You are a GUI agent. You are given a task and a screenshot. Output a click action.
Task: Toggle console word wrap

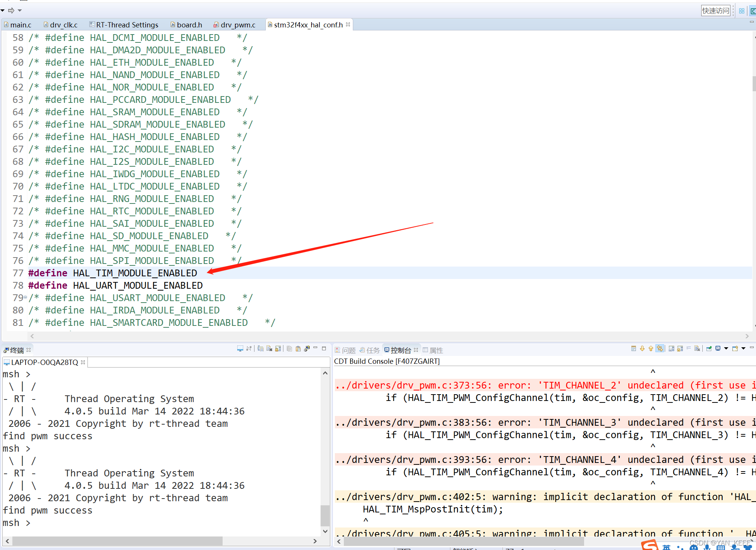[x=688, y=348]
